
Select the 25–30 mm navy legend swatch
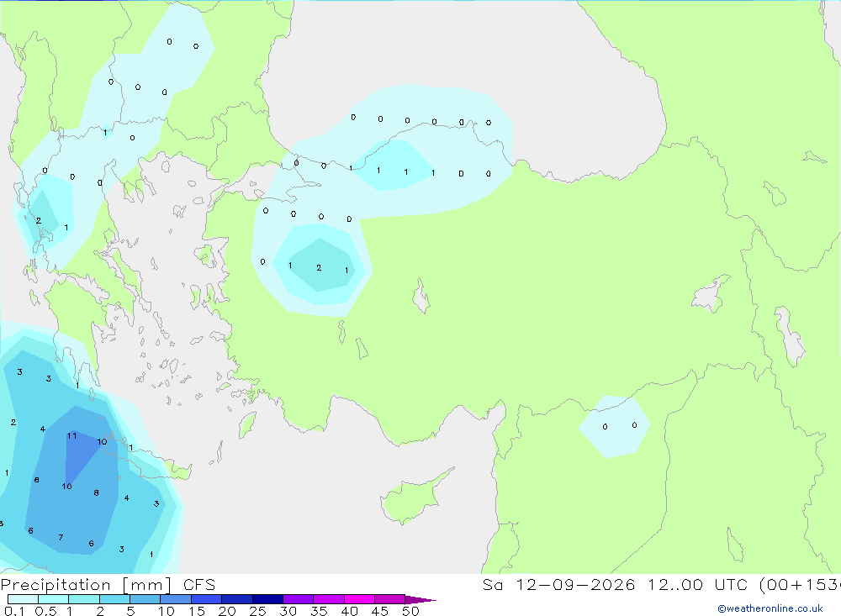(x=267, y=599)
